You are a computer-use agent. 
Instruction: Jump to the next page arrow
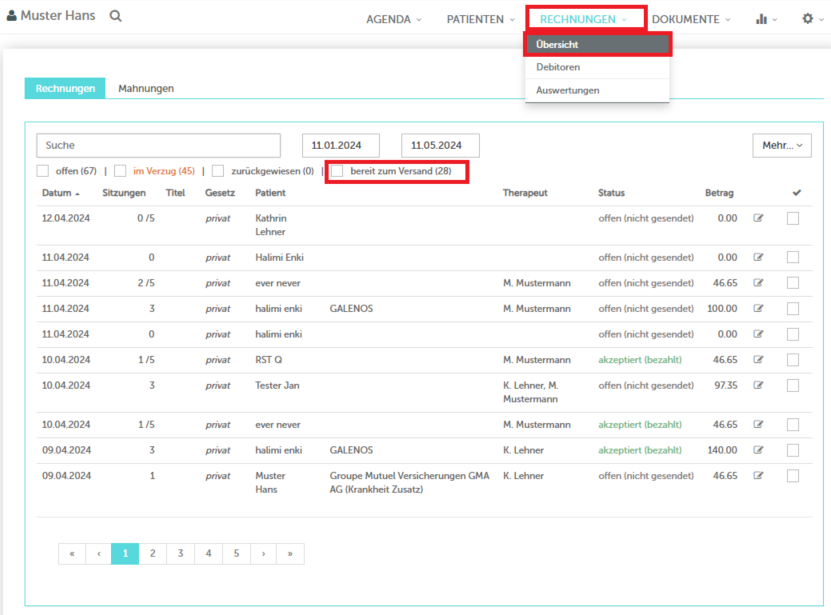[x=263, y=554]
